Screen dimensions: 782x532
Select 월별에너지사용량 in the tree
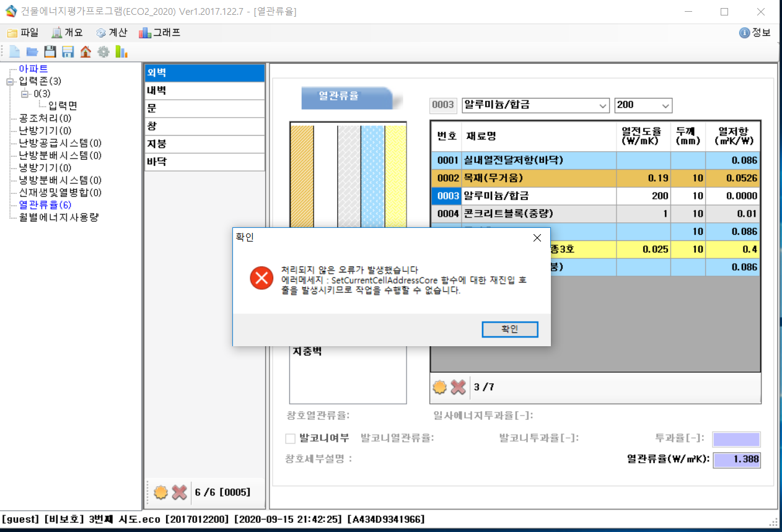click(x=59, y=217)
